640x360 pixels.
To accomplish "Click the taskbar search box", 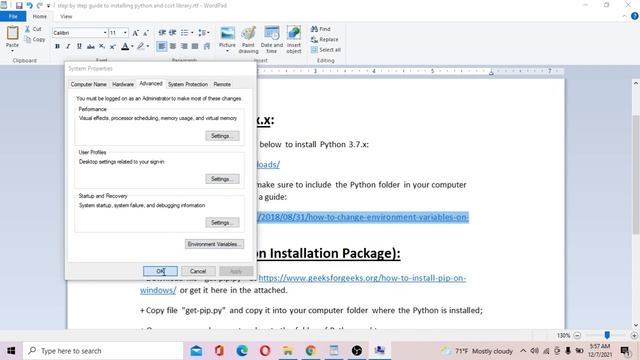I will (x=103, y=351).
